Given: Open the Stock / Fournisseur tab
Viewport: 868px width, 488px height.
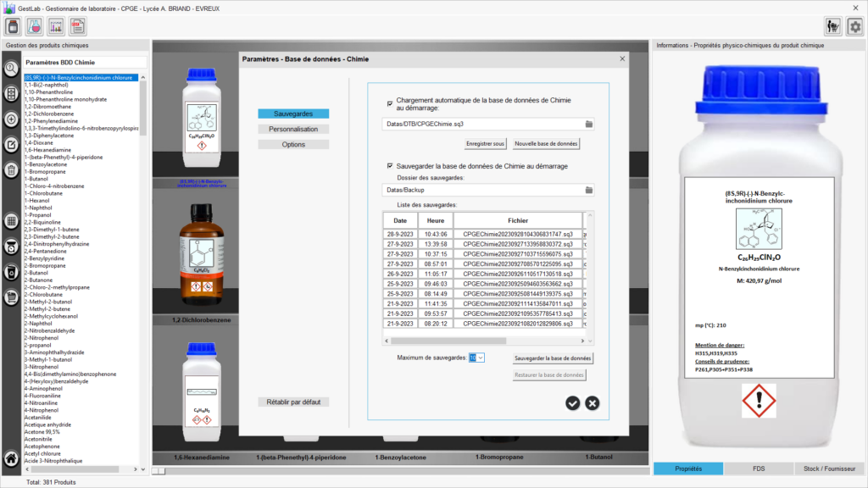Looking at the screenshot, I should pos(831,469).
